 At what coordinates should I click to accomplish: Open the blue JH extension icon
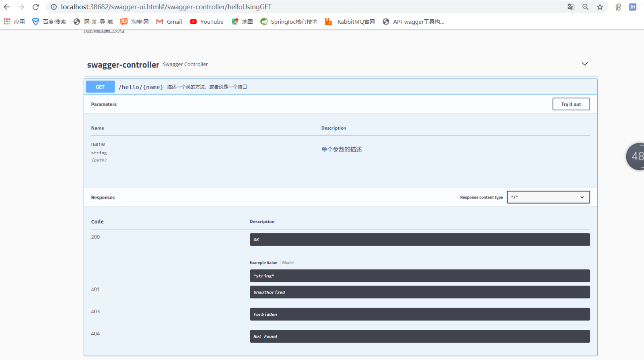(x=633, y=7)
